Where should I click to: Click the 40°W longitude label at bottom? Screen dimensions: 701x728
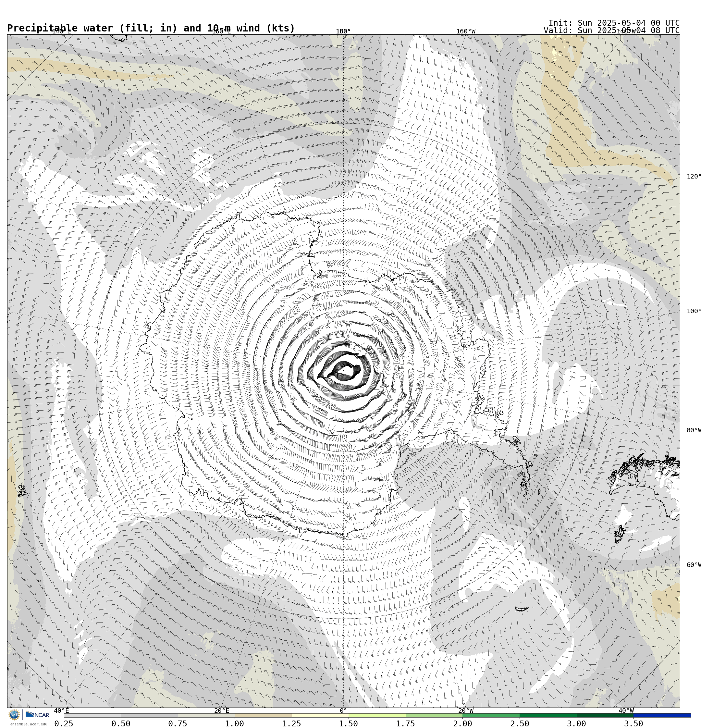(626, 710)
